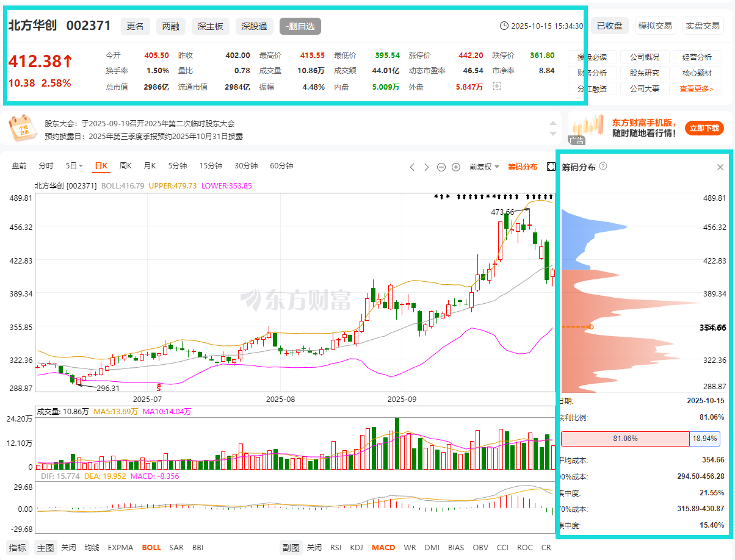This screenshot has width=735, height=560.
Task: Expand more quote fields icon beside 外盘
Action: 496,87
